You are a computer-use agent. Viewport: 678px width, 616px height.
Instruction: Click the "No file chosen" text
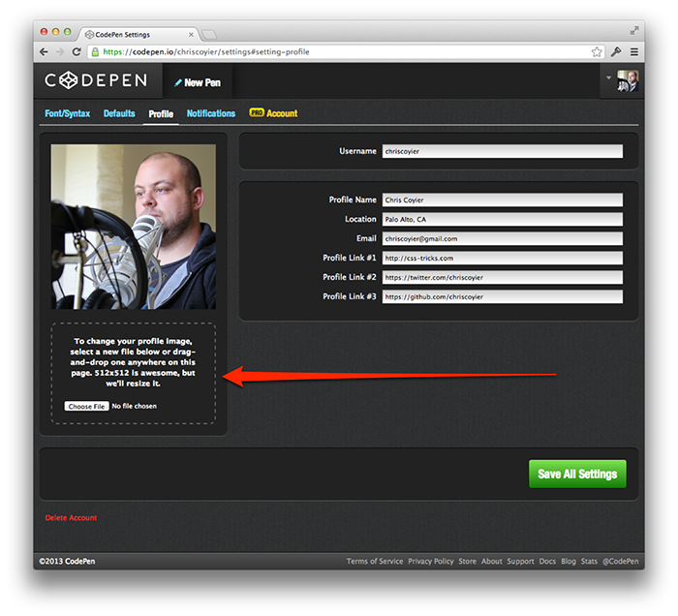[x=135, y=406]
